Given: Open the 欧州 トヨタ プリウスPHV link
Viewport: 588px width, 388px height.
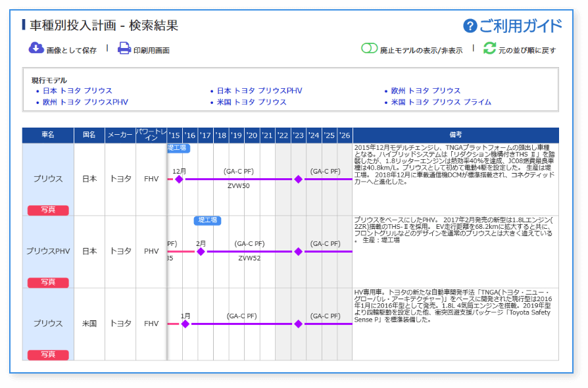Looking at the screenshot, I should (x=85, y=103).
